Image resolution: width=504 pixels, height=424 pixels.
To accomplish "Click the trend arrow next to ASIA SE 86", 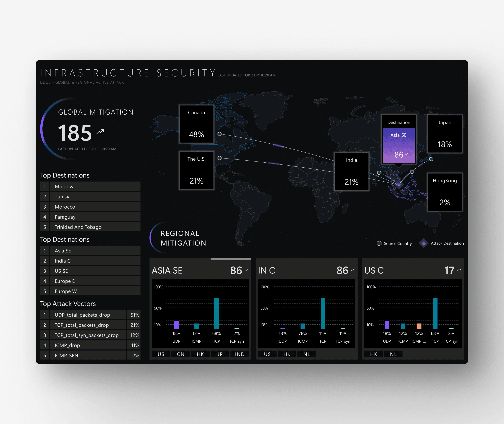I will (x=246, y=270).
